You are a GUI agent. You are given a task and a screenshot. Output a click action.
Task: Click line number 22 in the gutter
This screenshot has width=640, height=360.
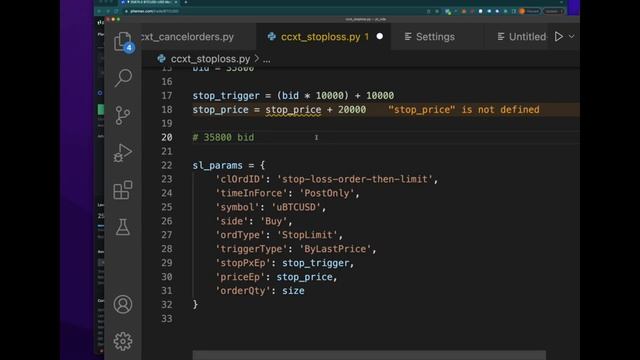(x=167, y=165)
